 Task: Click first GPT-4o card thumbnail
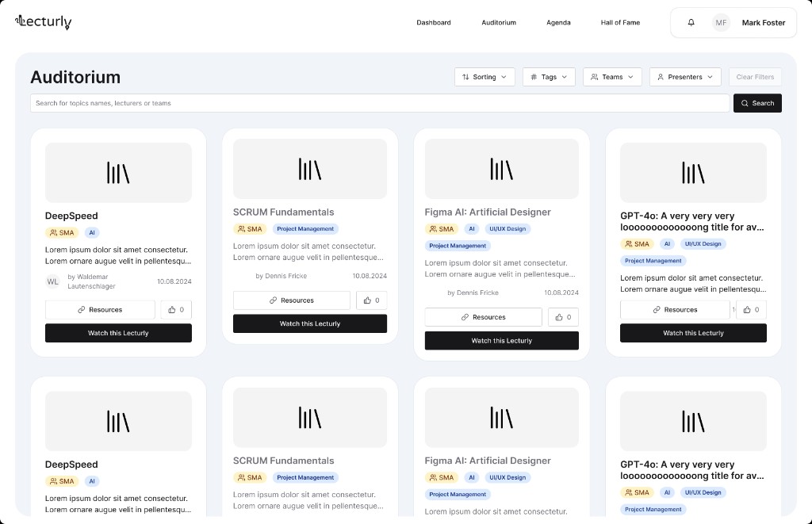pyautogui.click(x=693, y=173)
